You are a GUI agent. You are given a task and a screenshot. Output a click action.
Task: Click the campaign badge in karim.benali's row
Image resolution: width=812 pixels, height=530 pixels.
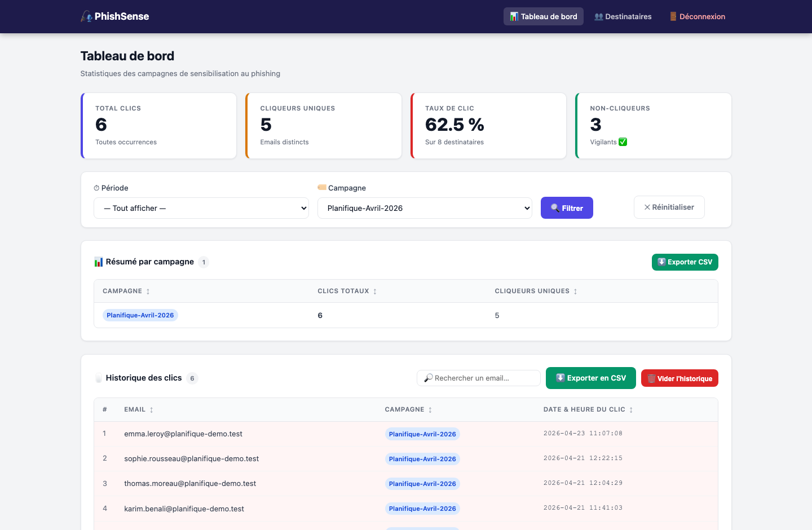click(x=422, y=509)
